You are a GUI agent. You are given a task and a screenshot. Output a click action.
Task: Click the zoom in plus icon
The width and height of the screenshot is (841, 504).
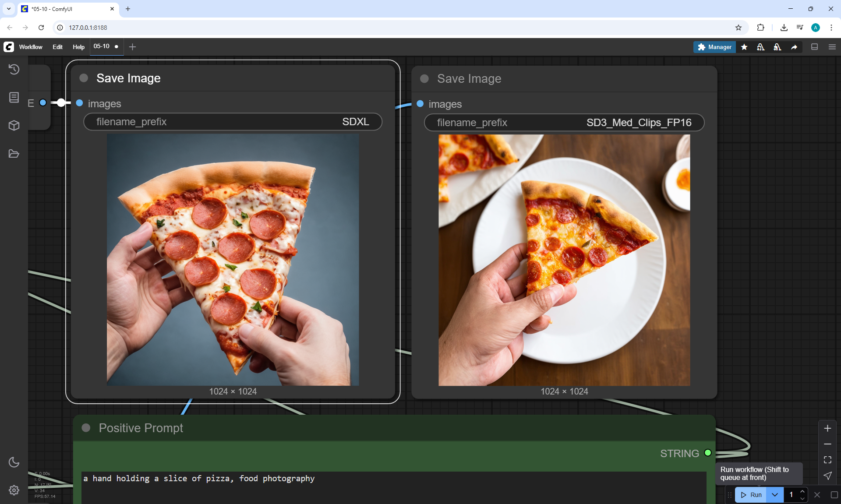(x=827, y=428)
